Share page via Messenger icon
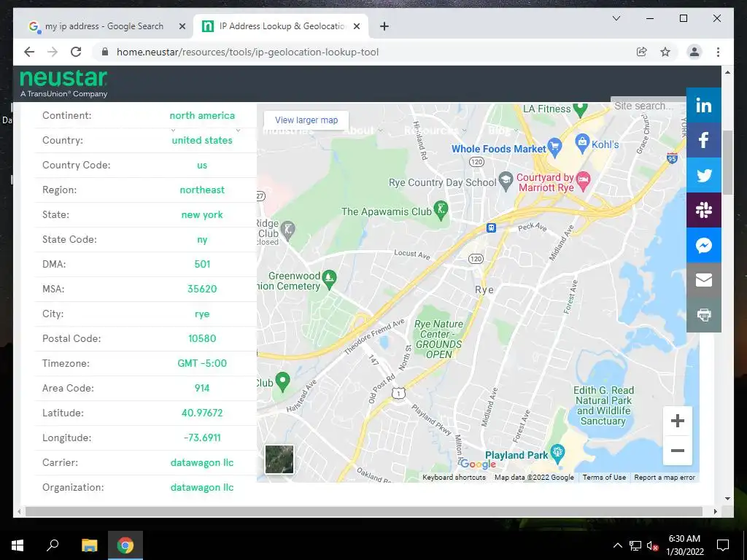 click(x=704, y=245)
